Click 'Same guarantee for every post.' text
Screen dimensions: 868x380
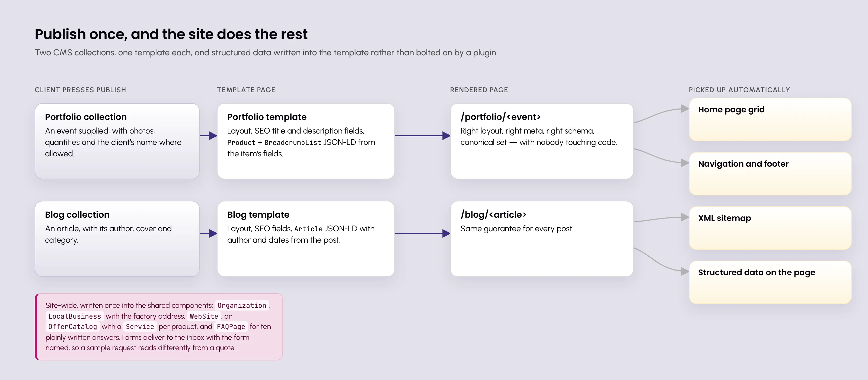[517, 229]
